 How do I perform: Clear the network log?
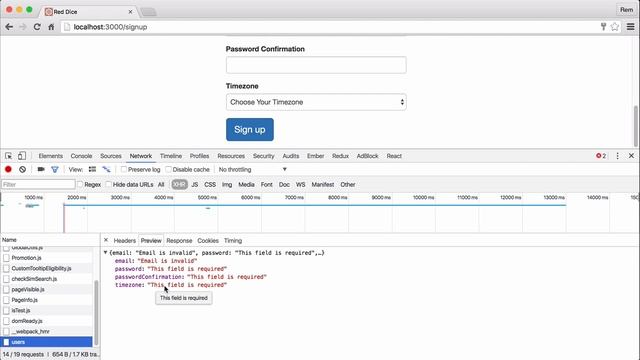pyautogui.click(x=22, y=169)
